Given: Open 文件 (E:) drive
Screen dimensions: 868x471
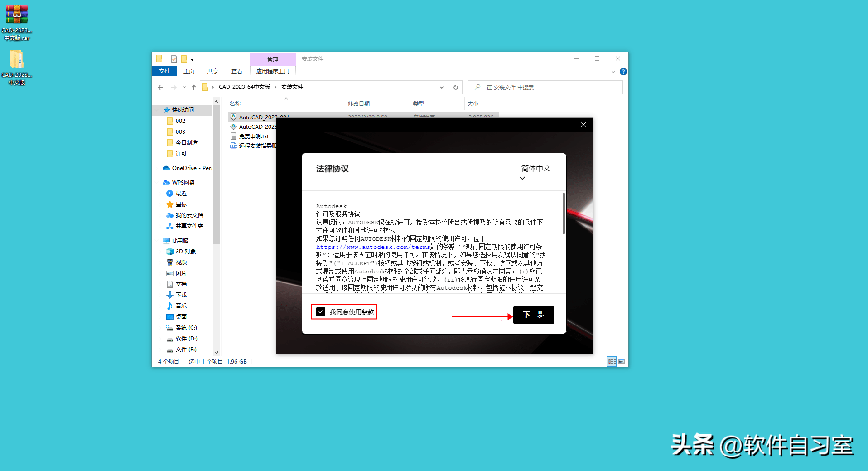Looking at the screenshot, I should [x=181, y=350].
